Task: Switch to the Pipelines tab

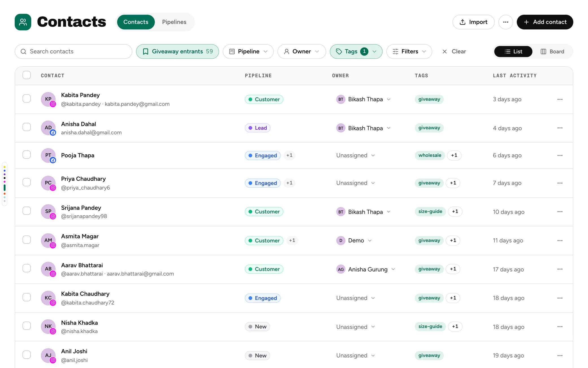Action: point(174,22)
